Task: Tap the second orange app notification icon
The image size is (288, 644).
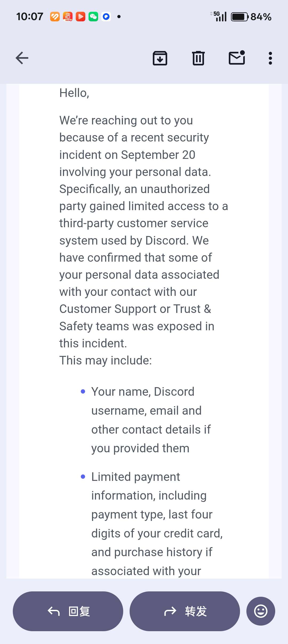Action: (68, 17)
